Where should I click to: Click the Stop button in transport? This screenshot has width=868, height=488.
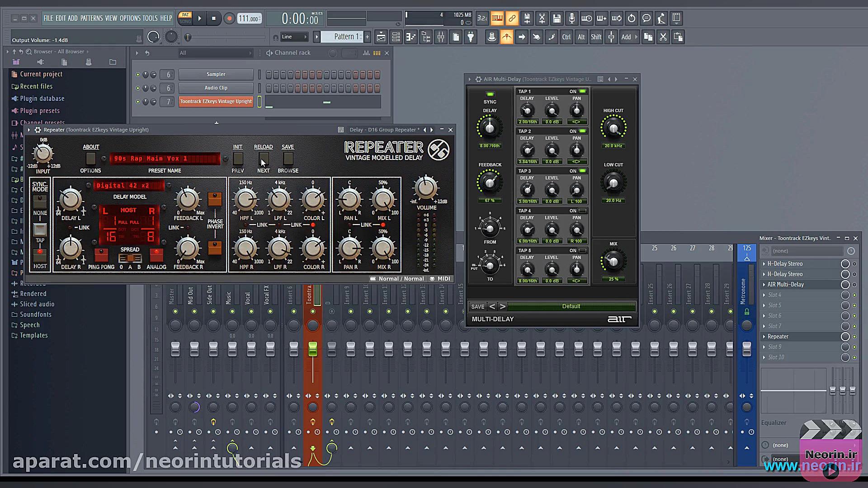click(214, 19)
